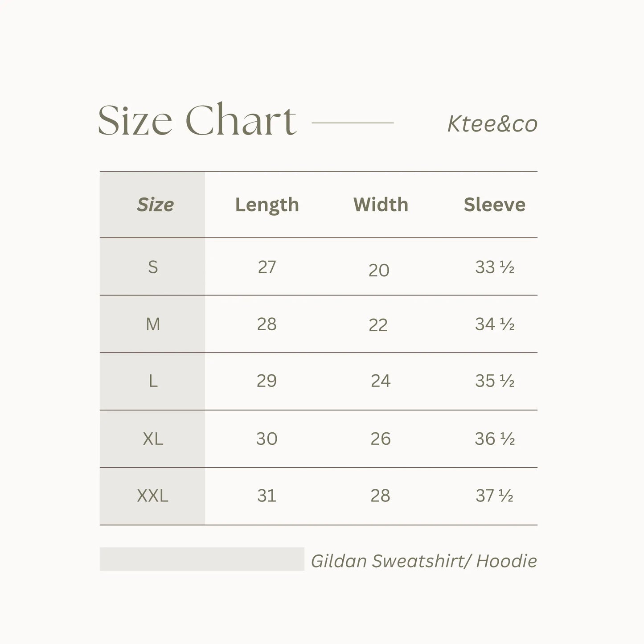The image size is (644, 644).
Task: Select the Length column header
Action: coord(267,205)
